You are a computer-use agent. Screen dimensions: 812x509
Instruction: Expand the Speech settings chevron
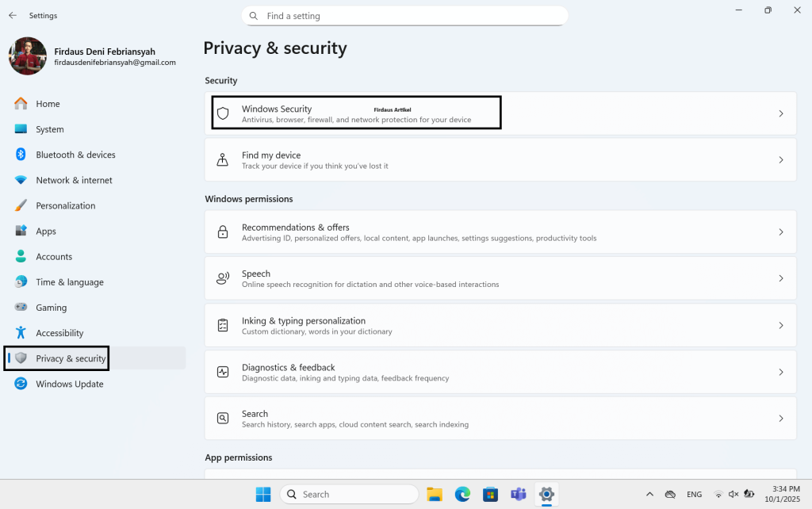point(780,278)
